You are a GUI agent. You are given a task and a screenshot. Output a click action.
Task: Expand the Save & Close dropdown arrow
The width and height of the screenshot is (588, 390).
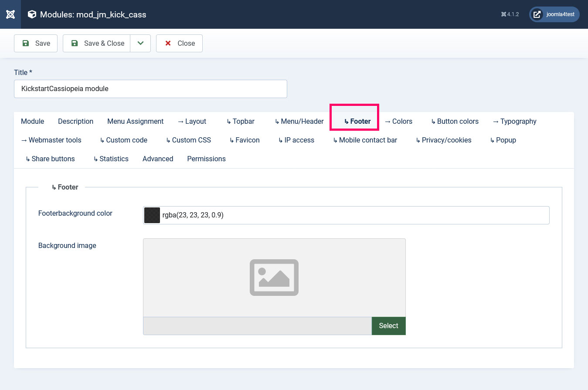(140, 43)
